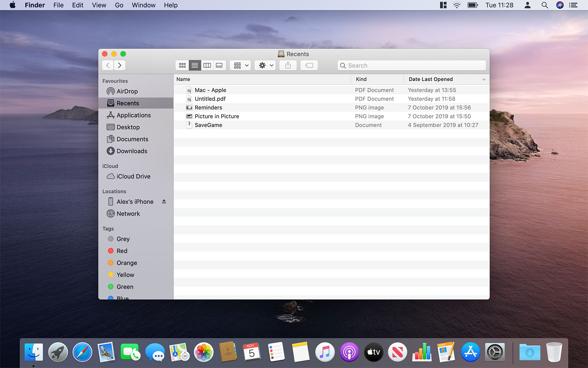This screenshot has width=588, height=368.
Task: Click inside the Search field
Action: point(412,65)
